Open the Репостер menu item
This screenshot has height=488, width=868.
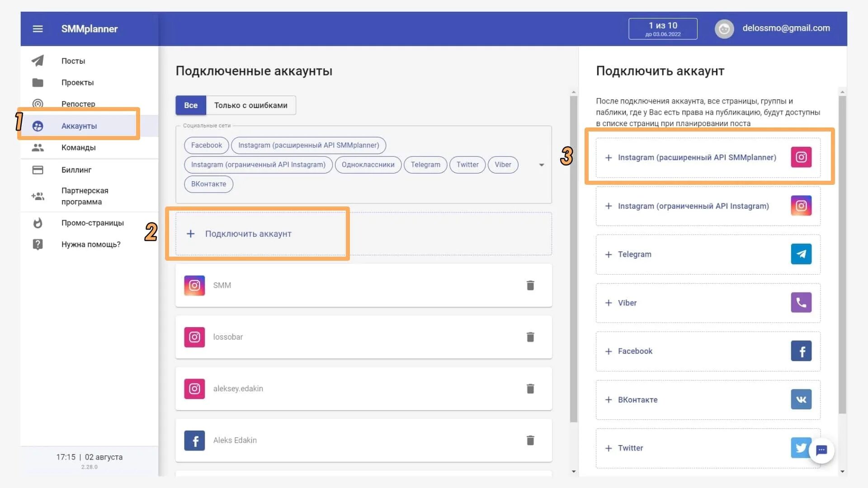tap(90, 103)
